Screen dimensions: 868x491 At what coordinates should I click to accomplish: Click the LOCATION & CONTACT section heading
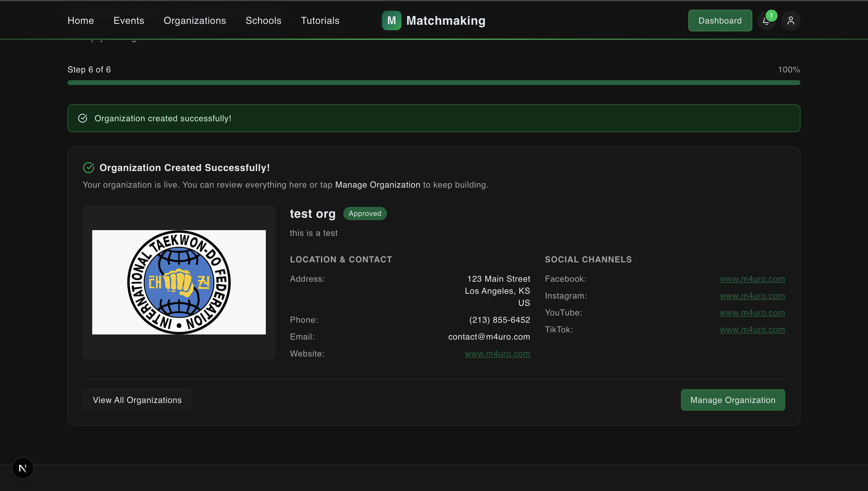point(341,259)
